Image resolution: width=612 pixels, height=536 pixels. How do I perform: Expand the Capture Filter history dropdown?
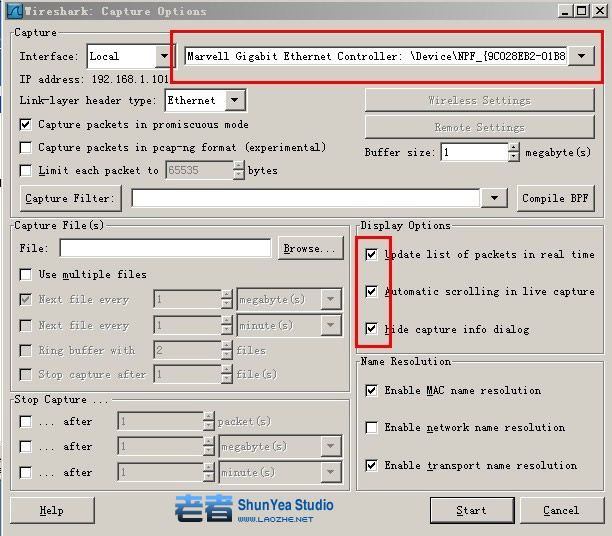[x=494, y=198]
